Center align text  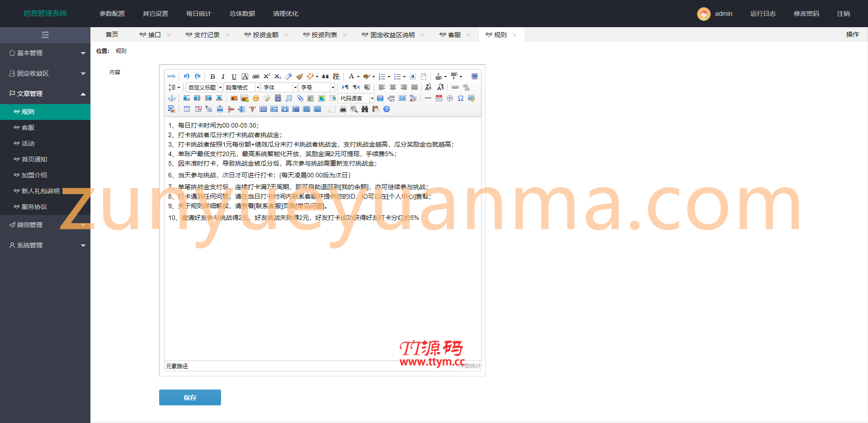pyautogui.click(x=393, y=87)
